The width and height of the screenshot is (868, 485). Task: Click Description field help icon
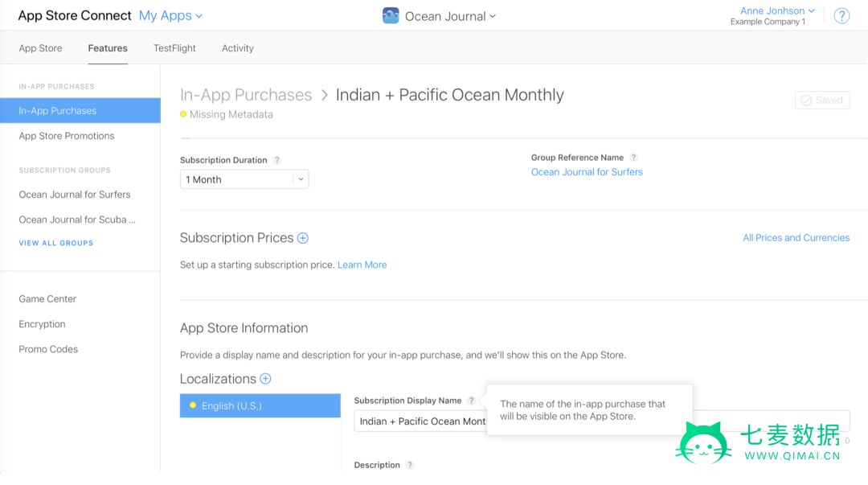pyautogui.click(x=409, y=465)
